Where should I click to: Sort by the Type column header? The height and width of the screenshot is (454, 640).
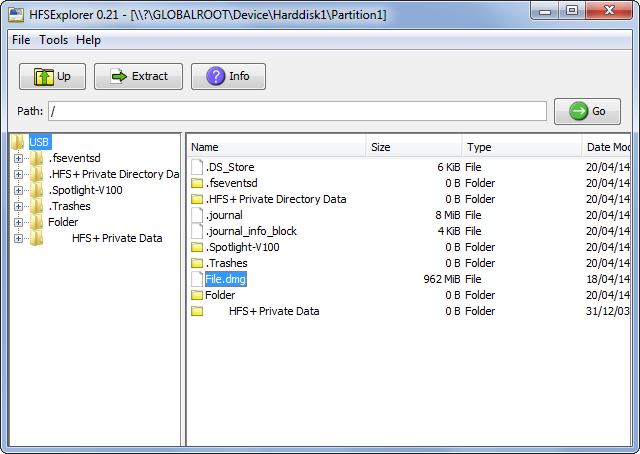click(522, 147)
